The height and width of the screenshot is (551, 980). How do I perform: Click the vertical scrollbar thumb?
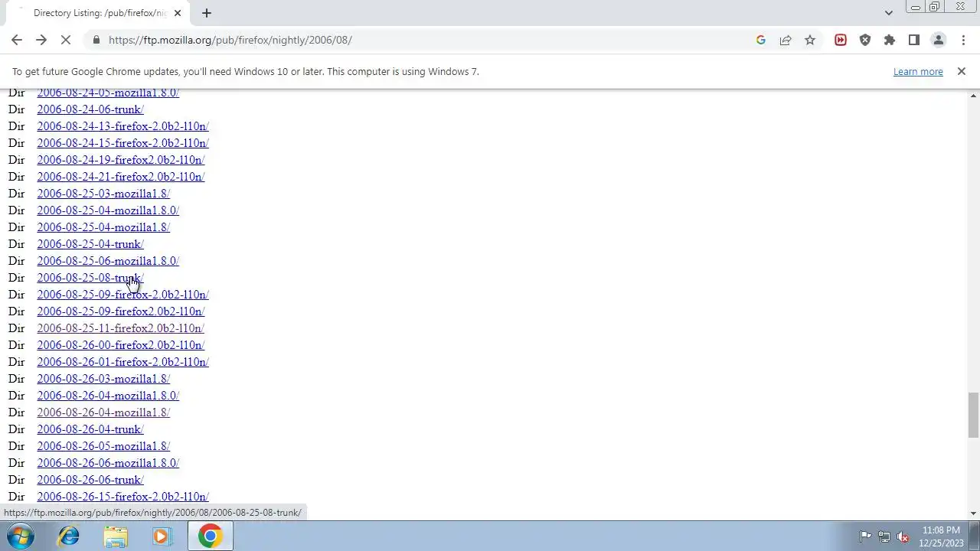point(973,415)
